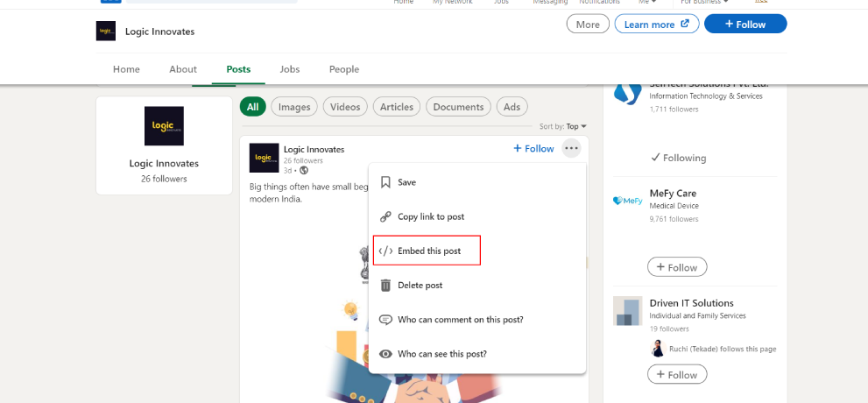This screenshot has height=403, width=868.
Task: Filter posts by Videos
Action: (x=345, y=107)
